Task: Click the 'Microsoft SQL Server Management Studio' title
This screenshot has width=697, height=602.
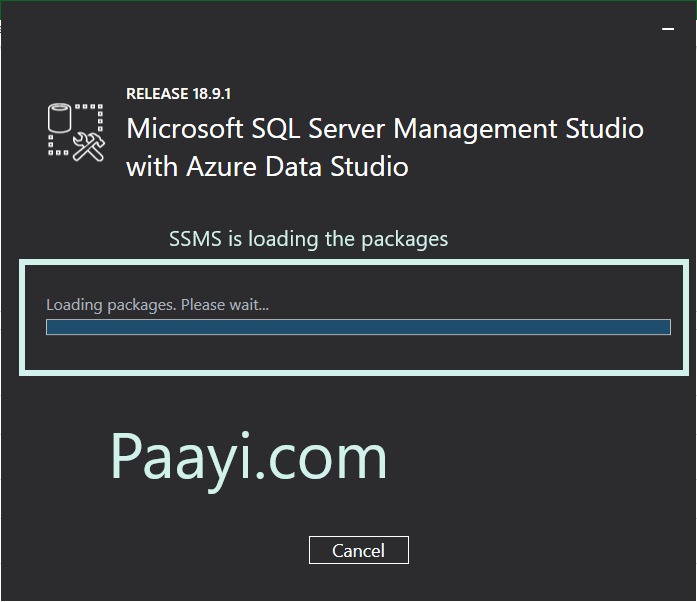Action: point(385,129)
